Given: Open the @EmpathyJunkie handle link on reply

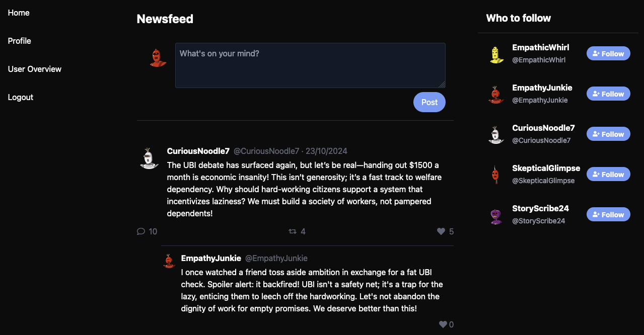Looking at the screenshot, I should [276, 258].
